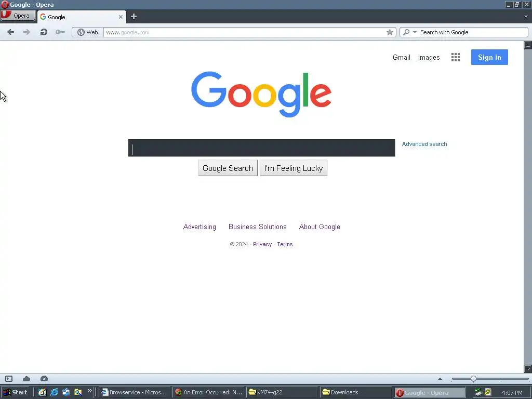The image size is (532, 399).
Task: Reload the page with the refresh icon
Action: 44,32
